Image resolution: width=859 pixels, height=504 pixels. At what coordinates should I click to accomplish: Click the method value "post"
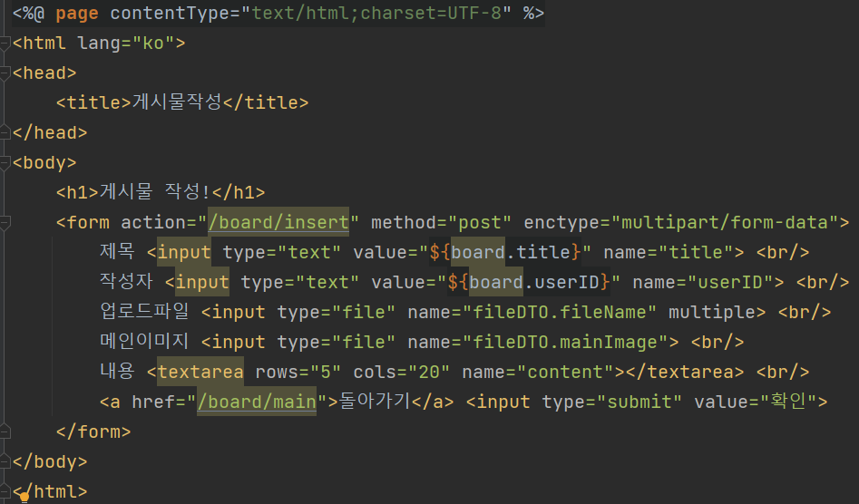pos(479,222)
